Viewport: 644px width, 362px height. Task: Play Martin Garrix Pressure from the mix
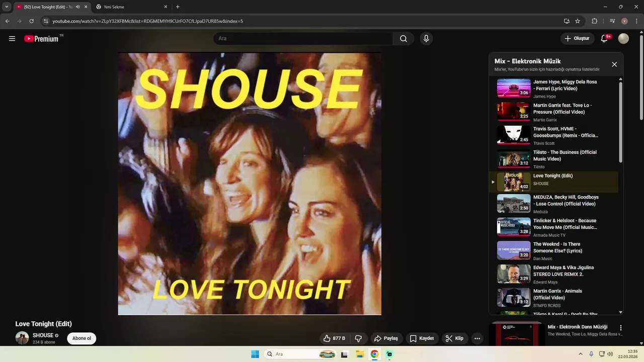552,112
